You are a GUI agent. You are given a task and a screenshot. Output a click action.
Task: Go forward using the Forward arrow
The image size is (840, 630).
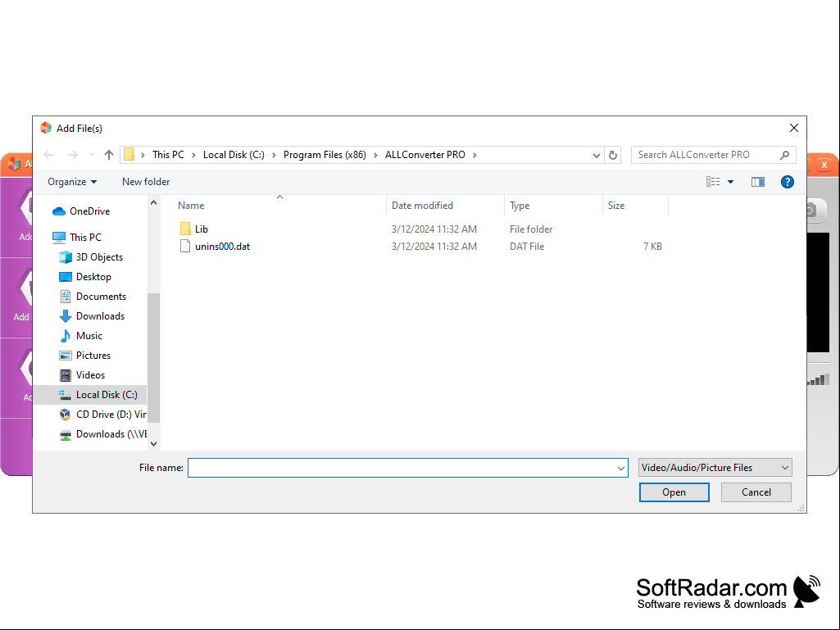point(72,155)
